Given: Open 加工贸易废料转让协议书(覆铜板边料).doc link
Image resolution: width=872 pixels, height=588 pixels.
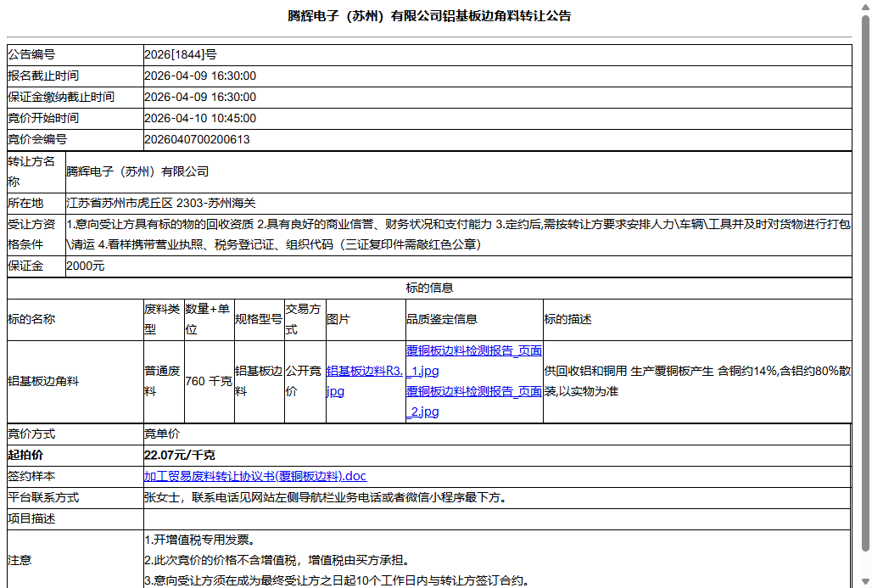Looking at the screenshot, I should tap(255, 476).
